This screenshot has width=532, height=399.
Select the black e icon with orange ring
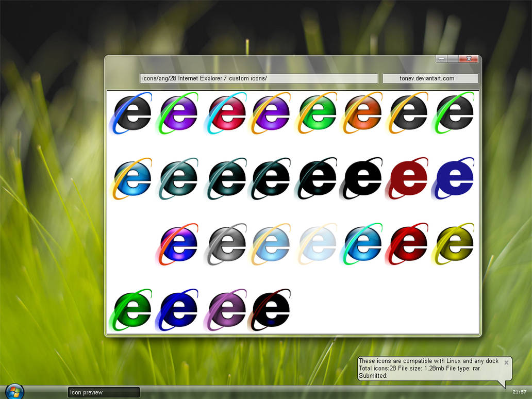pyautogui.click(x=408, y=113)
